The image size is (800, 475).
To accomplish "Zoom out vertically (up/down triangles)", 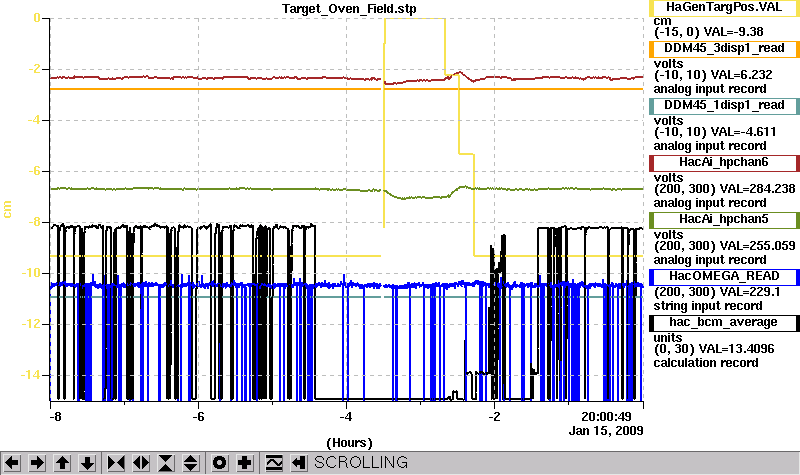I will (191, 463).
